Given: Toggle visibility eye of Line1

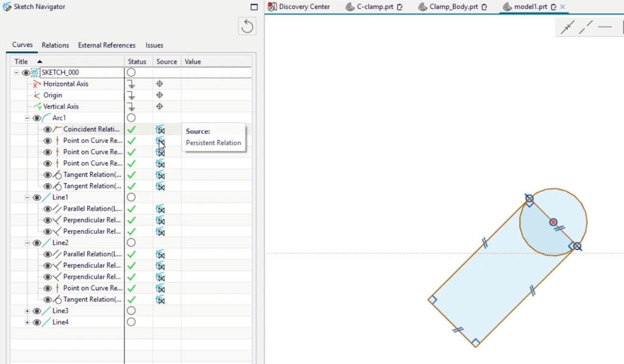Looking at the screenshot, I should [37, 197].
